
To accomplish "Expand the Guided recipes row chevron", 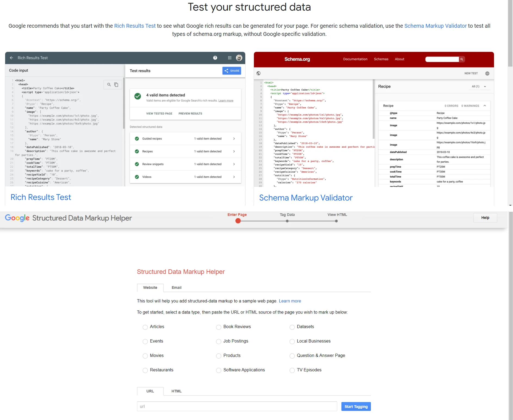I will (234, 139).
